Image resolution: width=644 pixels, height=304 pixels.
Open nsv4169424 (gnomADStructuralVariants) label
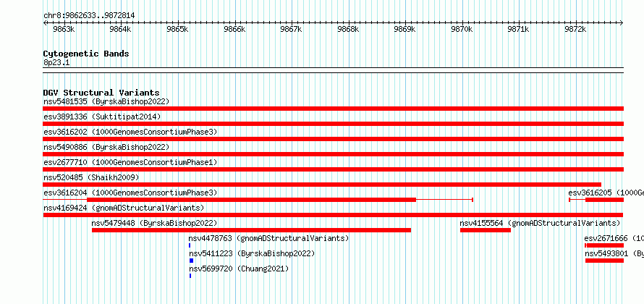[x=124, y=208]
